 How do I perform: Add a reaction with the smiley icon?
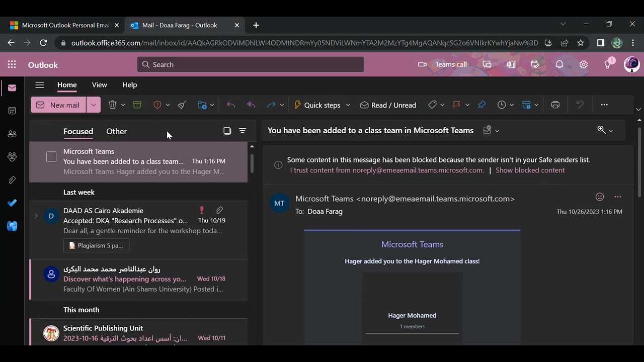point(600,197)
